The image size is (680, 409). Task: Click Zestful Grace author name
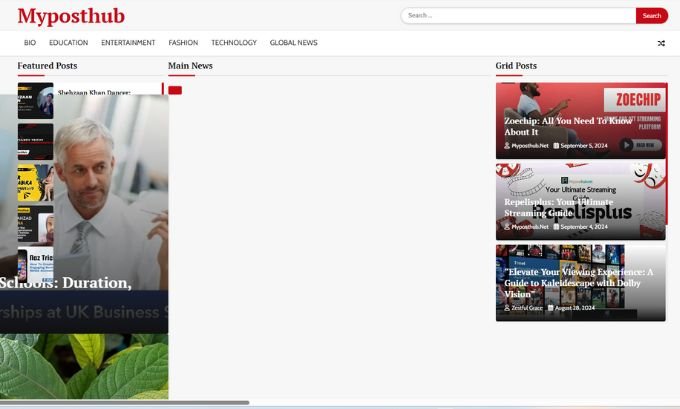[x=527, y=308]
